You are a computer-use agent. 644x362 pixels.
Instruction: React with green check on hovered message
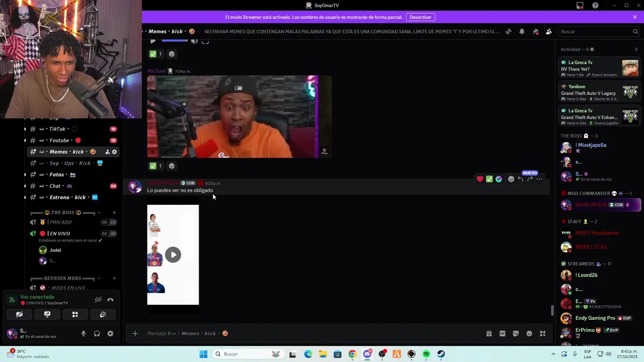pos(489,179)
